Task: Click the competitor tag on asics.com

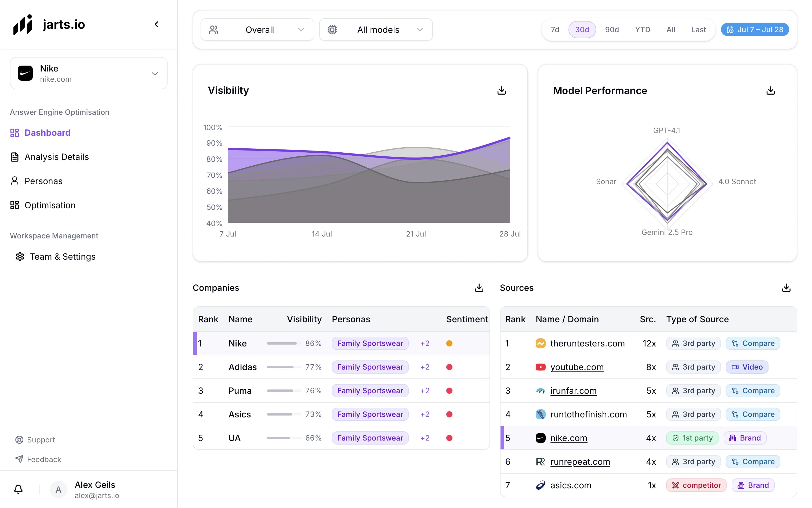Action: (696, 485)
